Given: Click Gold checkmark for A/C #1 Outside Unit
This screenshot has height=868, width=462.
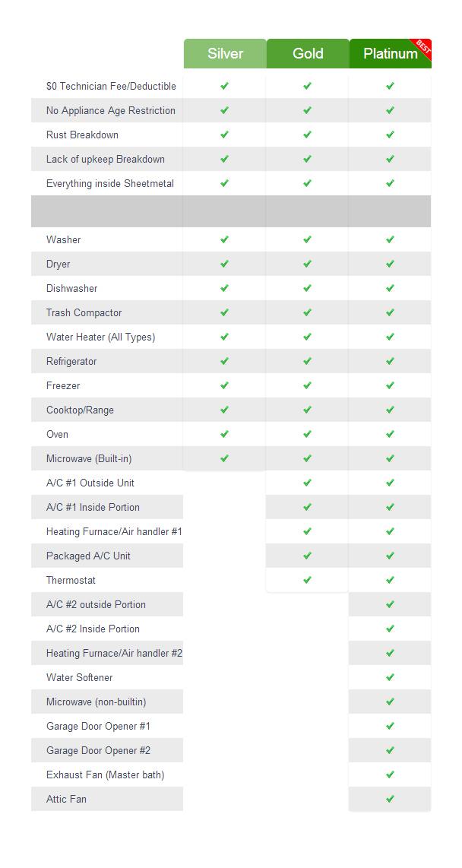Looking at the screenshot, I should tap(307, 483).
